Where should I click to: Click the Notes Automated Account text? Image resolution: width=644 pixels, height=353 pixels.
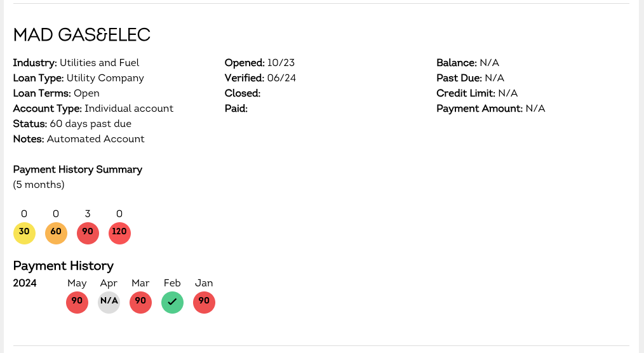(79, 139)
